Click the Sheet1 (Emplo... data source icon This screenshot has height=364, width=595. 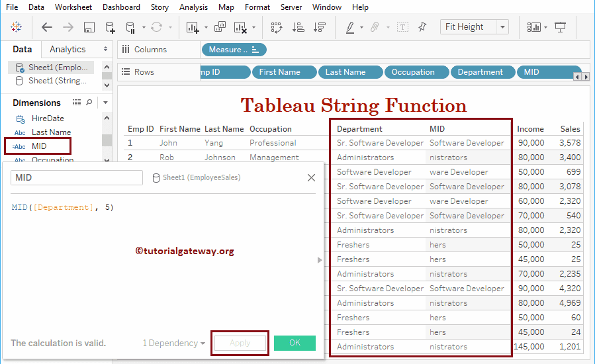19,68
